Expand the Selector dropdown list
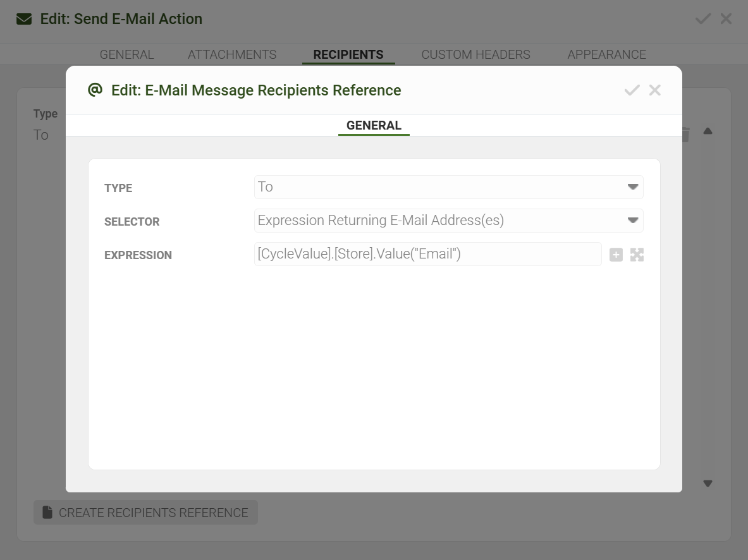This screenshot has width=748, height=560. pos(448,221)
